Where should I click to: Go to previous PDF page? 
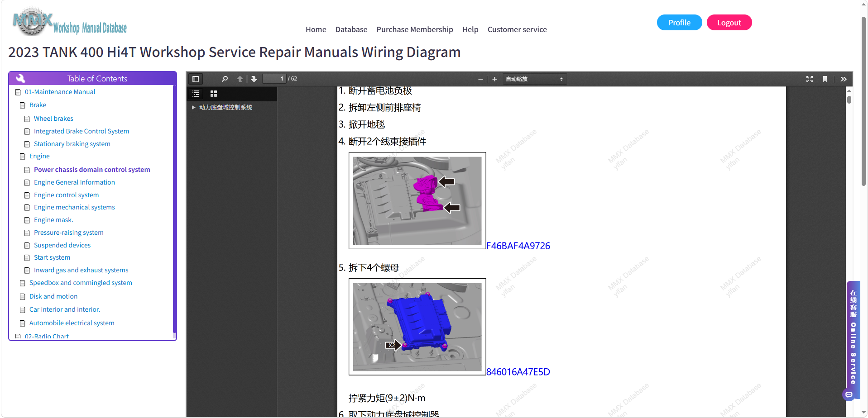(240, 79)
